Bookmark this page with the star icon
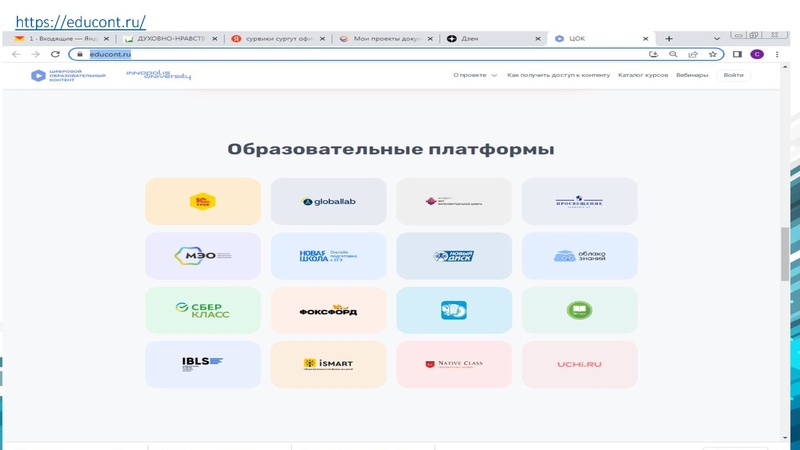Image resolution: width=800 pixels, height=450 pixels. [x=713, y=54]
